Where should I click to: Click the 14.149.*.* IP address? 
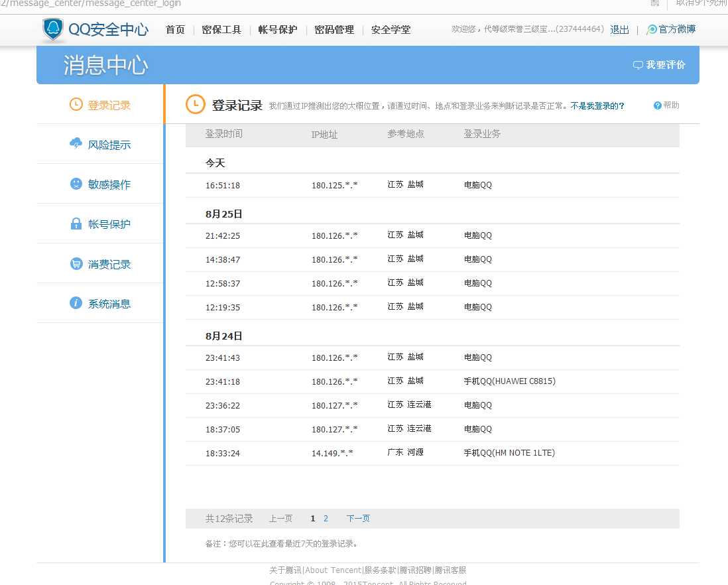pos(332,453)
